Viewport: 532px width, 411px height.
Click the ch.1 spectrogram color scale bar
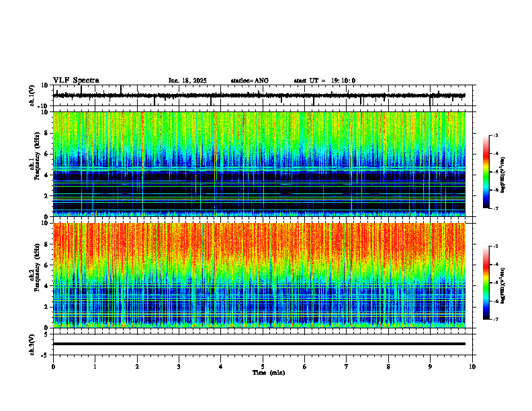(486, 172)
